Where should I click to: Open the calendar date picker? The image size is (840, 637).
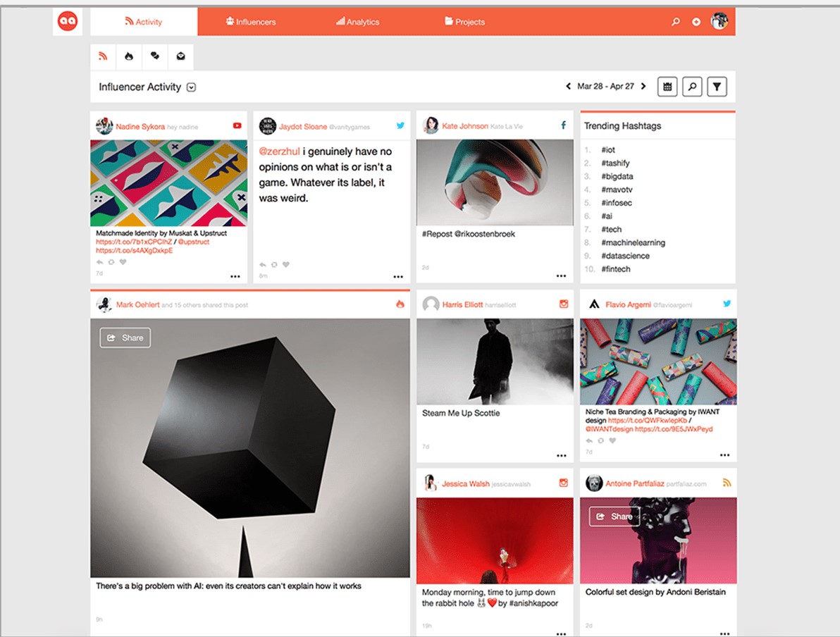click(667, 87)
